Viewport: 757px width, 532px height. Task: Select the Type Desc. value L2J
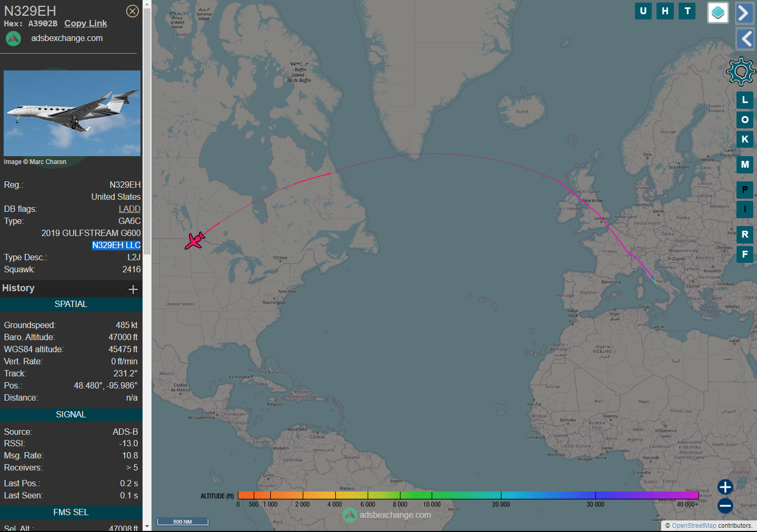pyautogui.click(x=134, y=257)
